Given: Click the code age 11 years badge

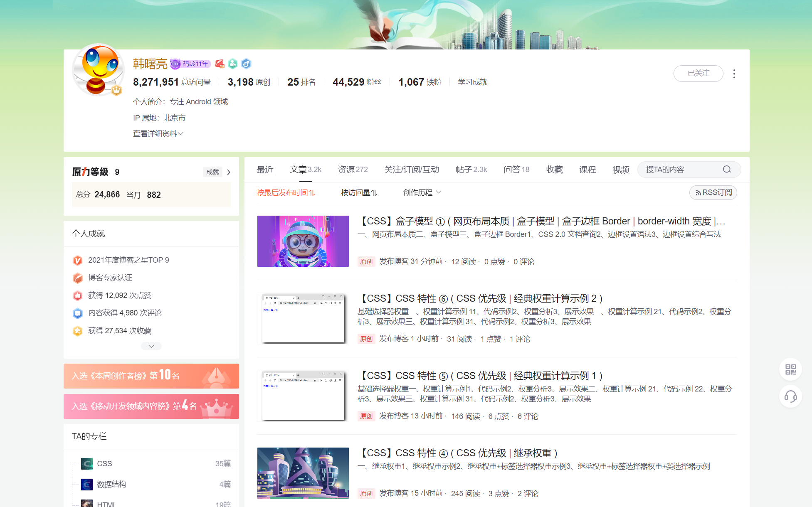Looking at the screenshot, I should [190, 64].
